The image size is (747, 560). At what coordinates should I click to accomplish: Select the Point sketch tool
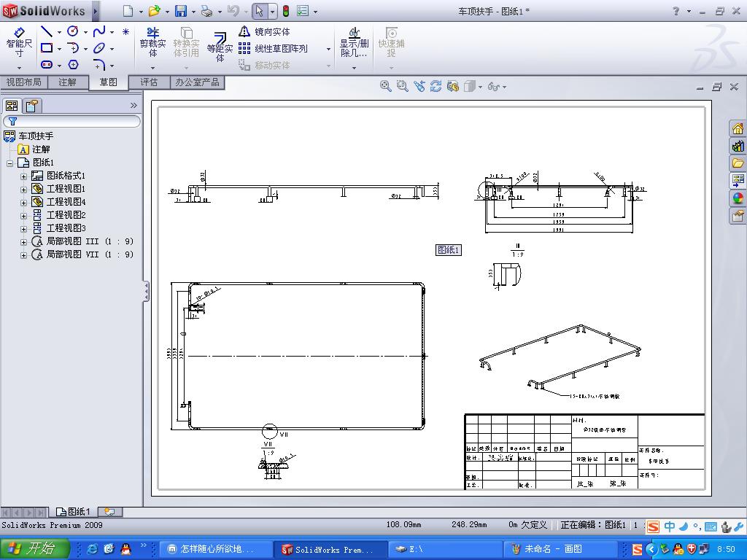(x=125, y=32)
